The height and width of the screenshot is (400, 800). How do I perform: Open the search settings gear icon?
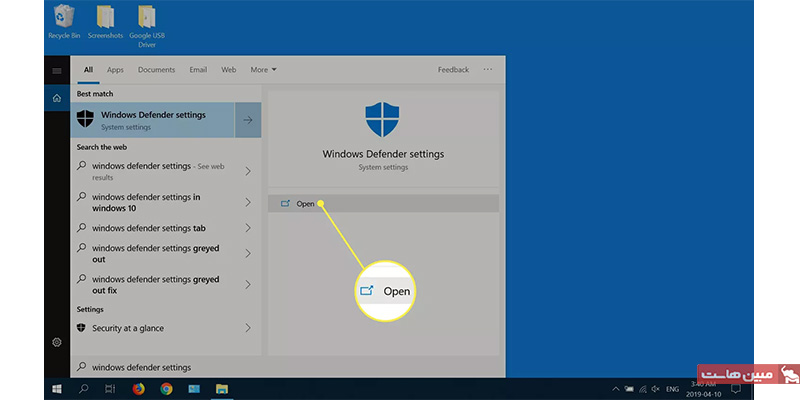pyautogui.click(x=57, y=342)
